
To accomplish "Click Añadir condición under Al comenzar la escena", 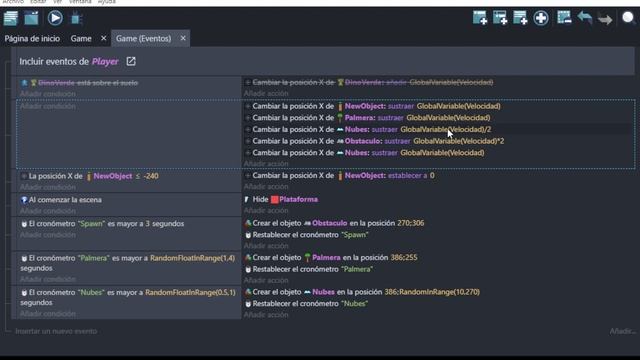I will click(48, 211).
